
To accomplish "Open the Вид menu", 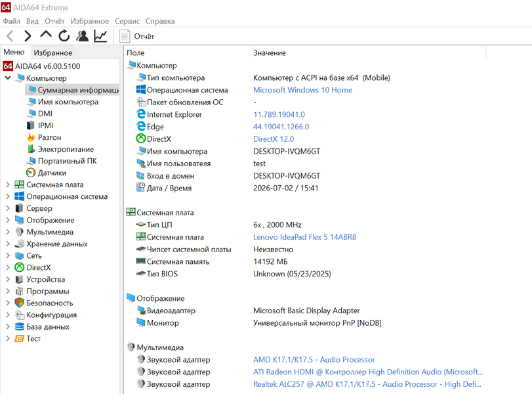I will click(33, 21).
